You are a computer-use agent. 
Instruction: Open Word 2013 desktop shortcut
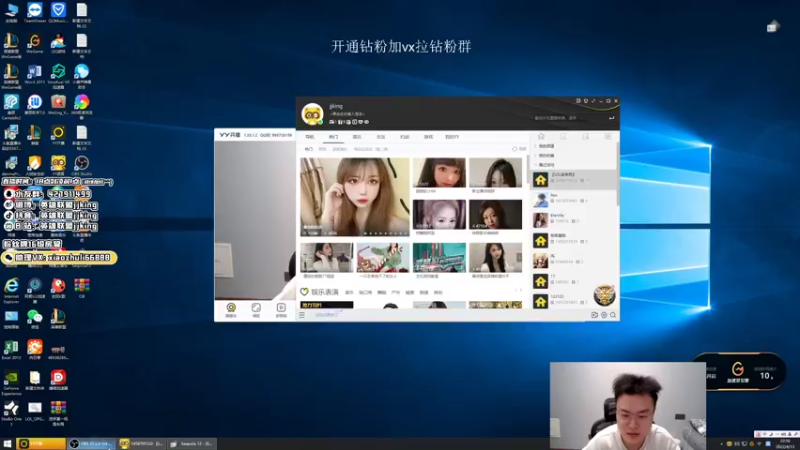pos(35,74)
